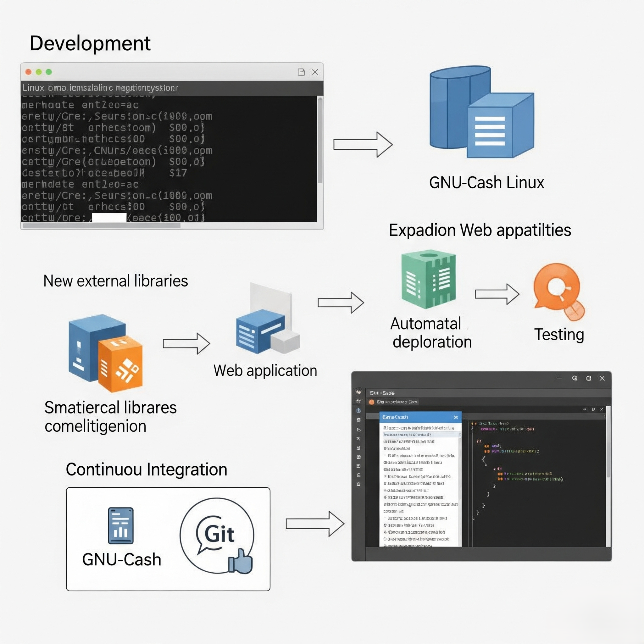Image resolution: width=644 pixels, height=644 pixels.
Task: Open the Web application server icon
Action: [x=268, y=319]
